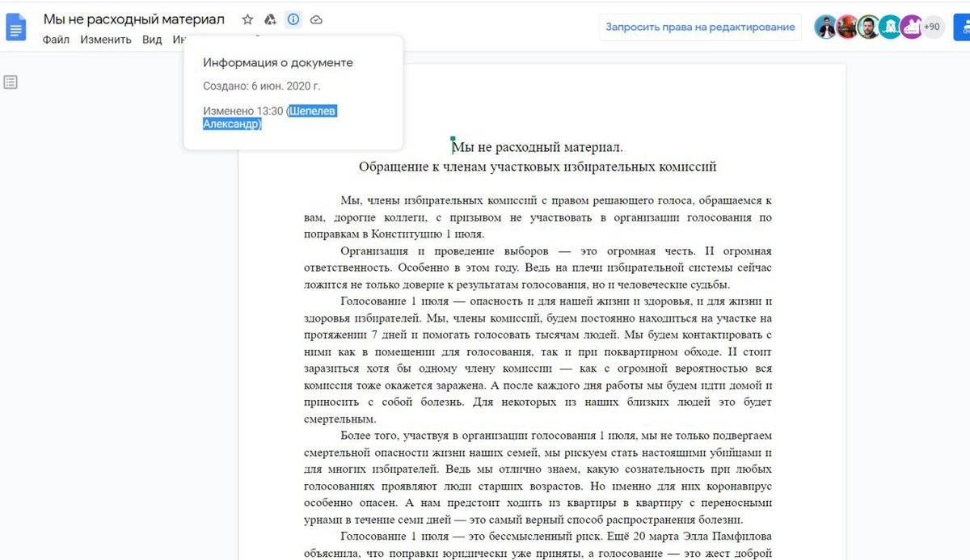Image resolution: width=970 pixels, height=560 pixels.
Task: Show the document outline panel icon
Action: [x=11, y=82]
